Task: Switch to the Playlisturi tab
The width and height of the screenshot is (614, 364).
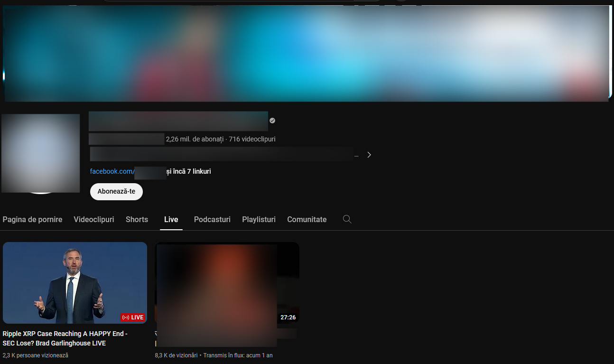Action: pyautogui.click(x=259, y=219)
